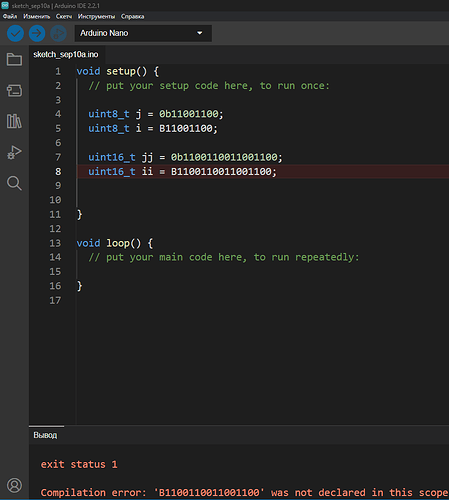Viewport: 449px width, 500px height.
Task: Open the Library Manager books icon
Action: [x=14, y=121]
